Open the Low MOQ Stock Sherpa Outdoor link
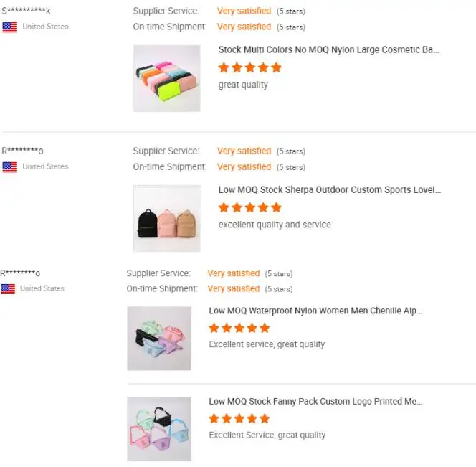 330,190
